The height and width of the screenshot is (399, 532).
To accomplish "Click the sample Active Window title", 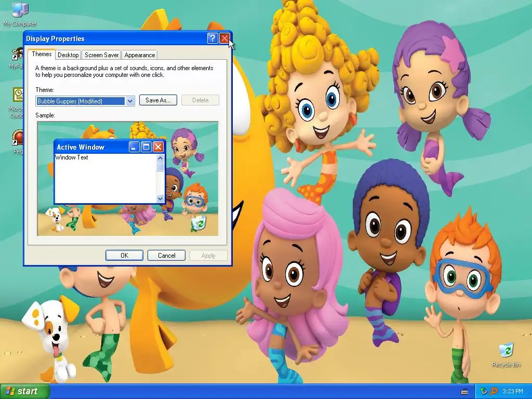I will point(81,147).
